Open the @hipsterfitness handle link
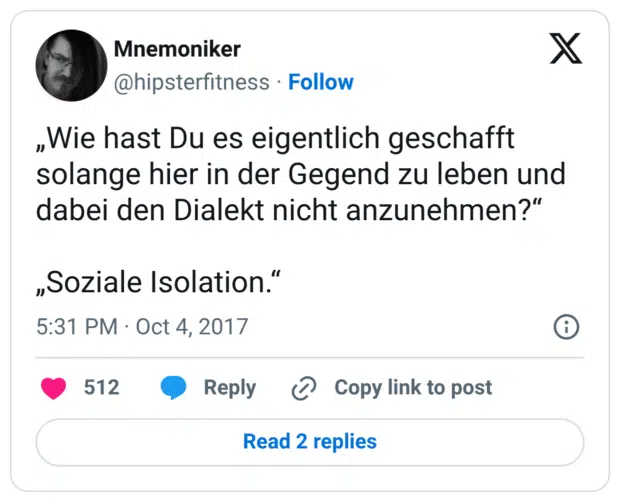This screenshot has height=502, width=620. (192, 82)
